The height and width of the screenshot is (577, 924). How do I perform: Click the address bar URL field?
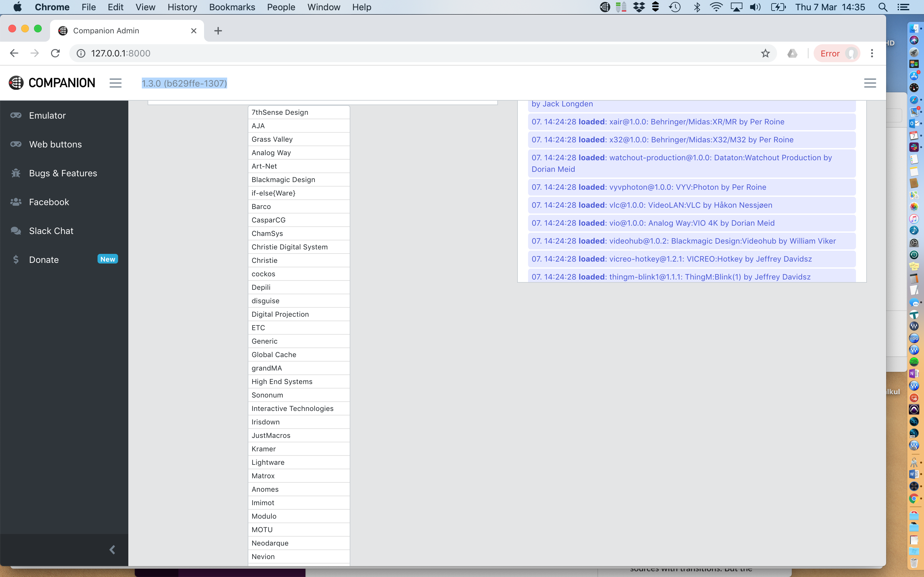382,54
